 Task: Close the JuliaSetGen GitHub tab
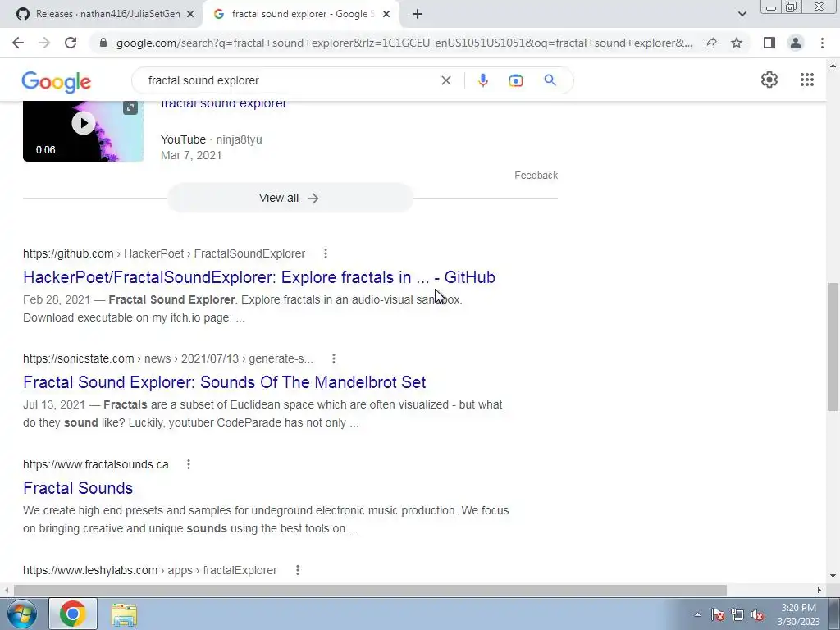(x=190, y=15)
